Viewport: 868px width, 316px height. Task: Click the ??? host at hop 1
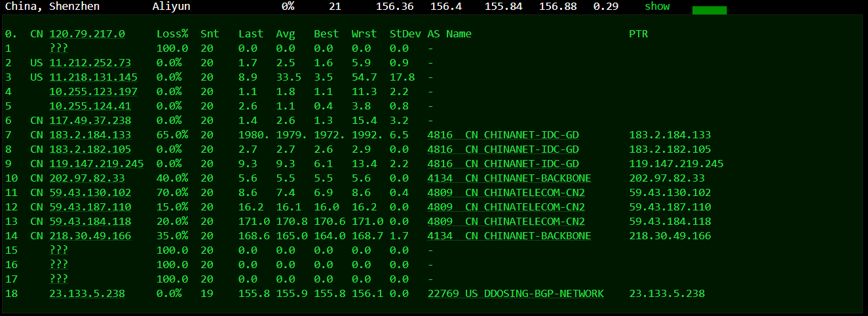click(59, 49)
